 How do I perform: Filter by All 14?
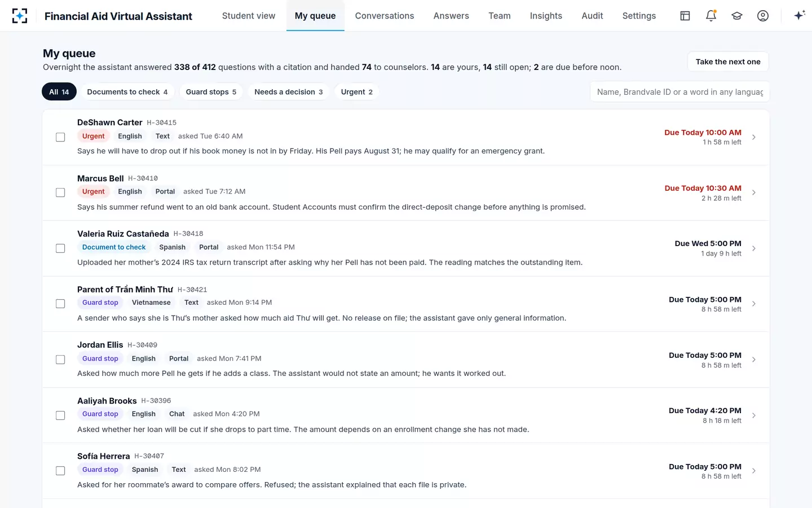(59, 92)
